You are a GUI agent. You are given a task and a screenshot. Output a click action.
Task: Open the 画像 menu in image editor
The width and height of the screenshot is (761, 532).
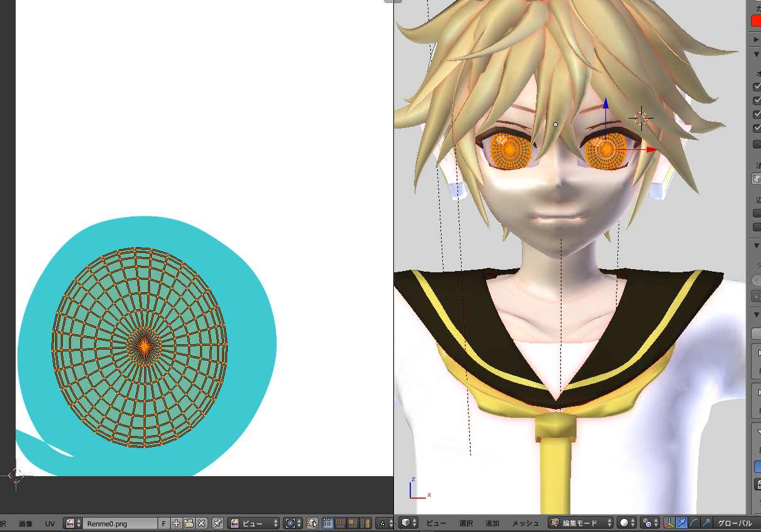(x=25, y=523)
